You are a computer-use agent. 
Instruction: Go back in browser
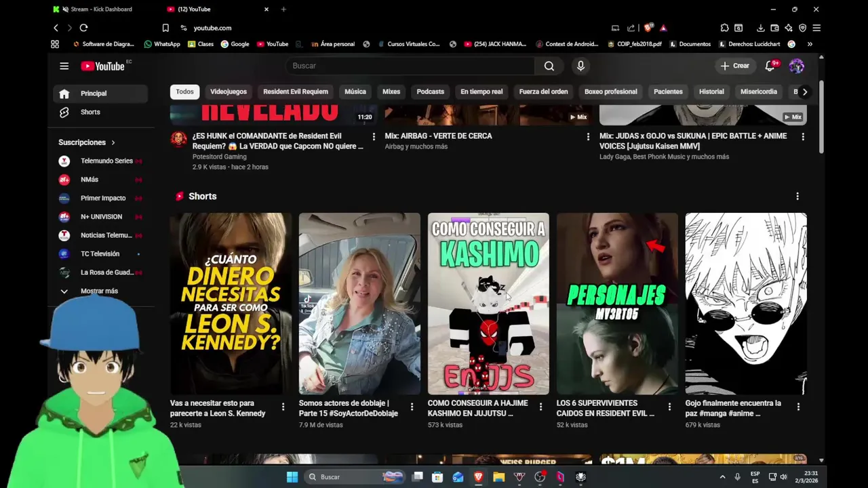56,28
